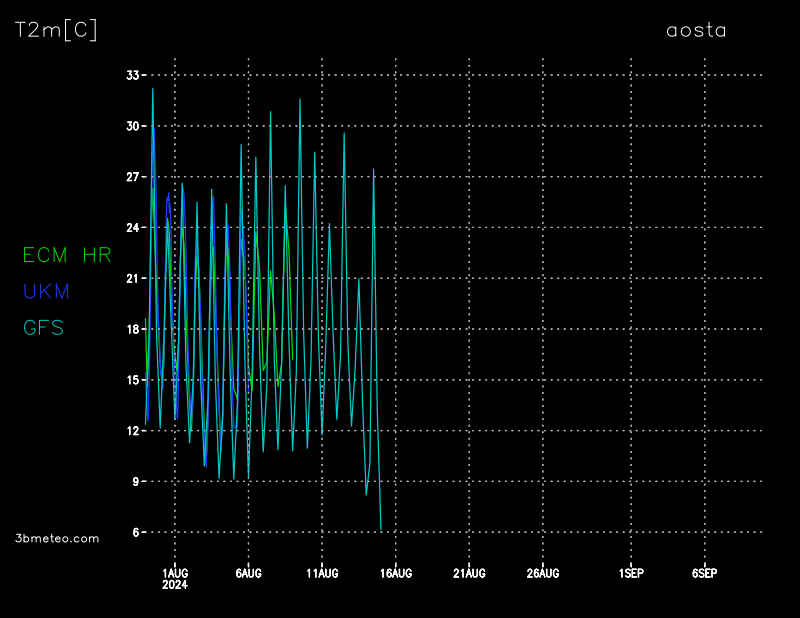This screenshot has width=800, height=618.
Task: Click the ECM HR legend entry
Action: (67, 255)
